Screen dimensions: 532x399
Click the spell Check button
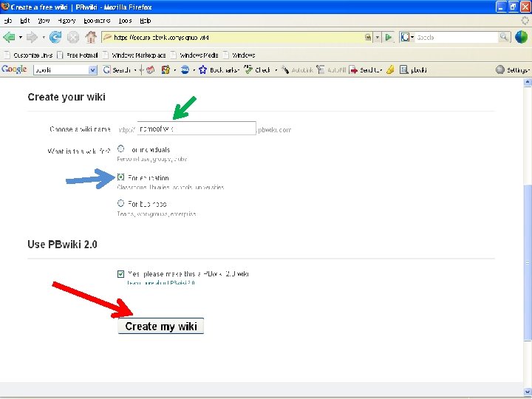258,70
